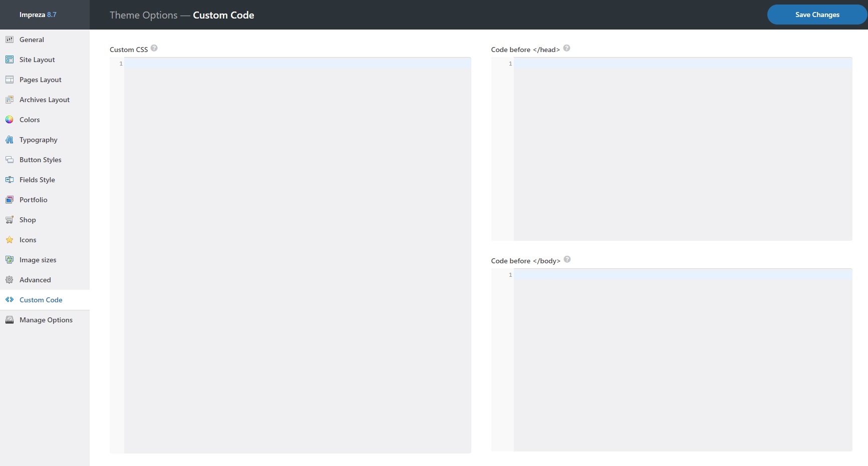
Task: Open help tooltip for Custom CSS
Action: [x=154, y=48]
